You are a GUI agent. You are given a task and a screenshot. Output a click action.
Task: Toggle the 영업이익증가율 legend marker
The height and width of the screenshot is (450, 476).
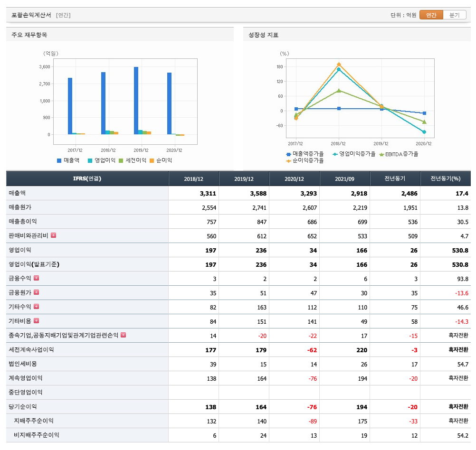(x=335, y=154)
